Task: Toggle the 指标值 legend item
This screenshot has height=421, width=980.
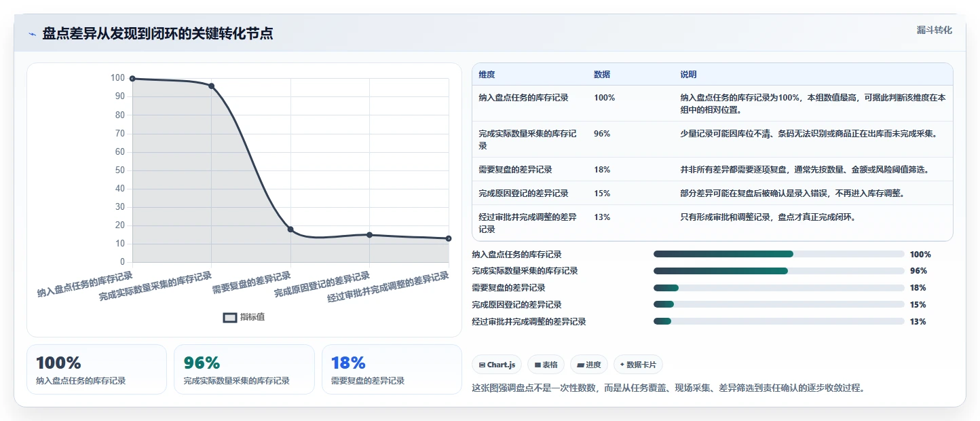Action: 244,317
